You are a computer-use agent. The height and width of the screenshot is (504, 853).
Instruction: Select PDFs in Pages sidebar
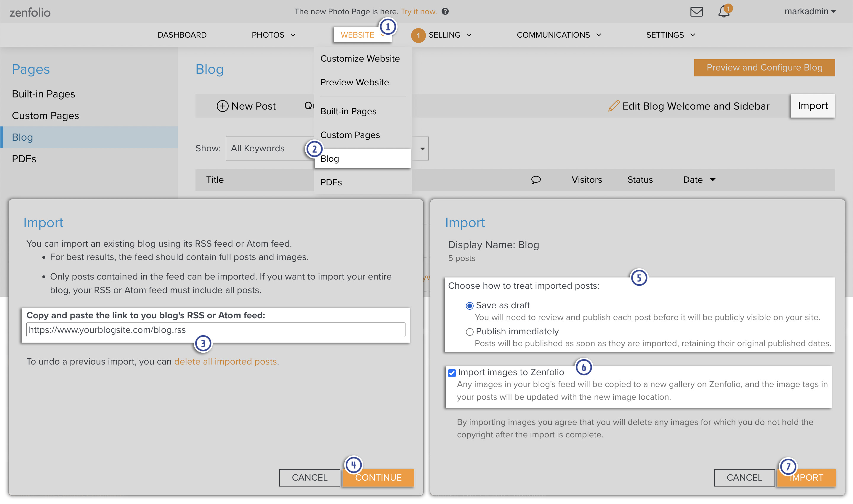coord(24,159)
